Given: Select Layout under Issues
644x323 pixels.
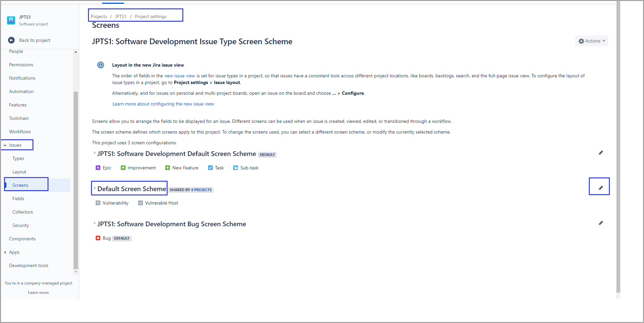Looking at the screenshot, I should click(19, 172).
